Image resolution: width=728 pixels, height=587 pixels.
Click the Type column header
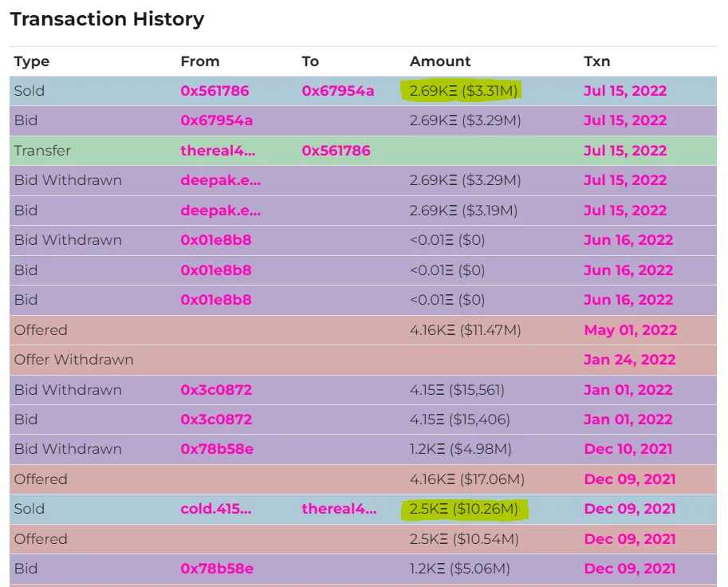[x=32, y=61]
